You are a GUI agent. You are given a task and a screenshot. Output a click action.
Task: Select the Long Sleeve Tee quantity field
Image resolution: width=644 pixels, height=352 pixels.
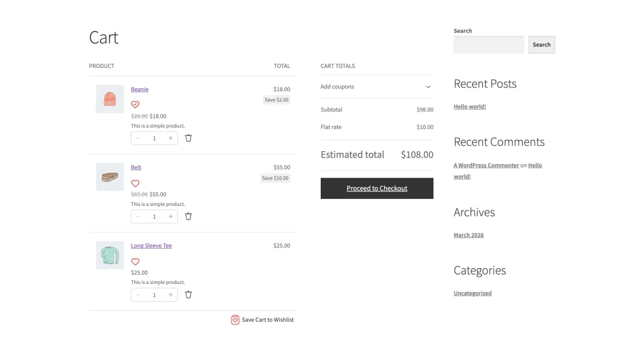(155, 295)
